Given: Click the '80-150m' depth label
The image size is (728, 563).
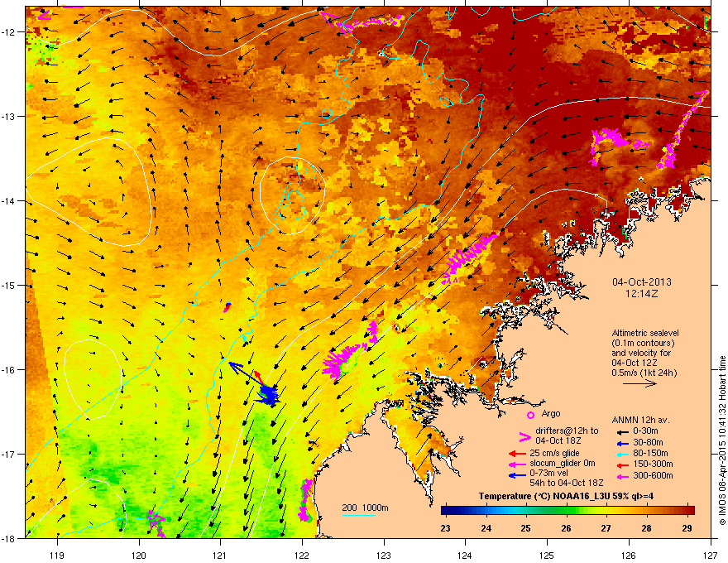Looking at the screenshot, I should click(x=650, y=453).
